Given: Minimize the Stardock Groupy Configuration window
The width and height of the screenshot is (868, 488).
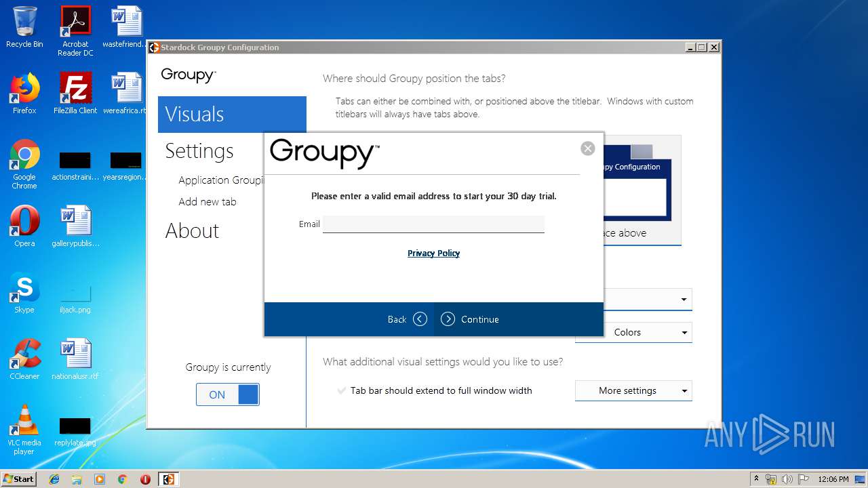Looking at the screenshot, I should (690, 47).
